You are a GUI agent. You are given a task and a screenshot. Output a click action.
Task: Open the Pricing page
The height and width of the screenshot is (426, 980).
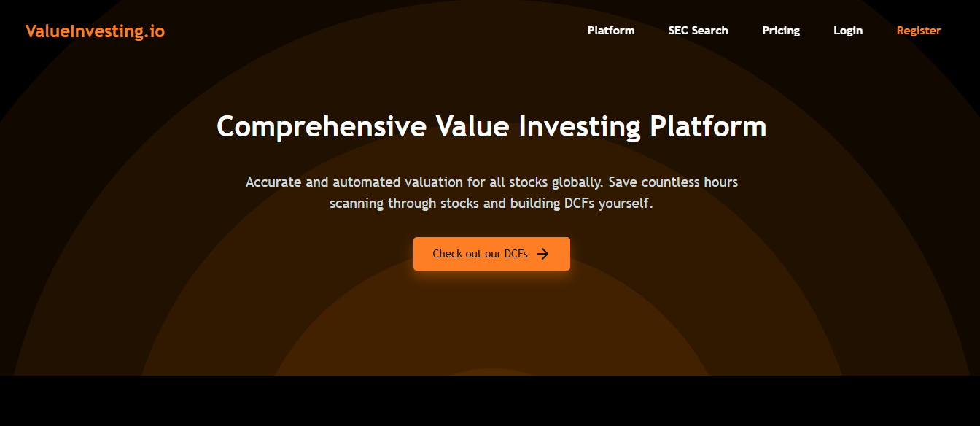781,31
